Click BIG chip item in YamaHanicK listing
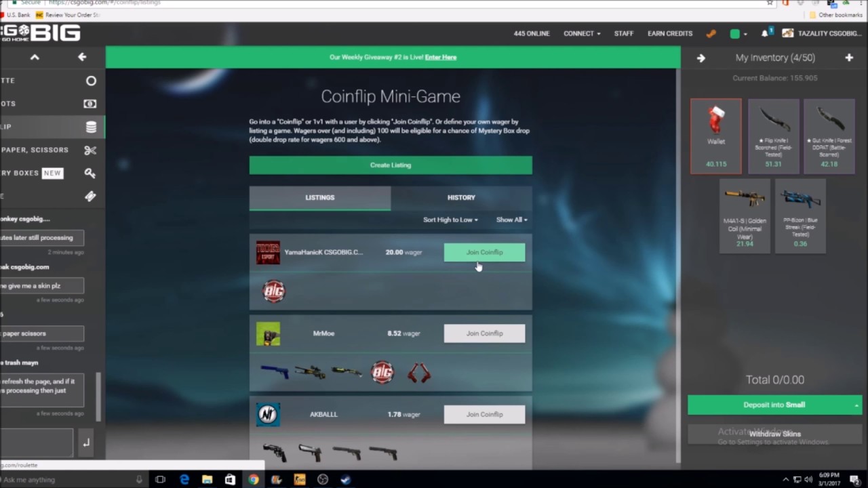Viewport: 868px width, 488px height. (x=274, y=291)
